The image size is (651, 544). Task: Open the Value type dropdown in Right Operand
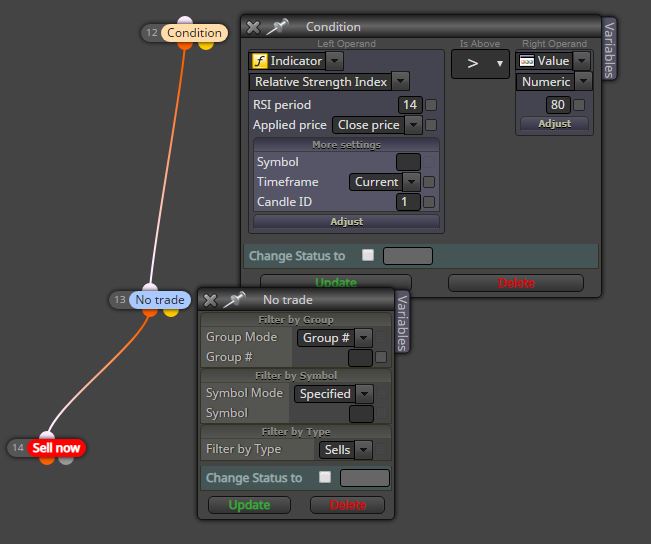[582, 61]
